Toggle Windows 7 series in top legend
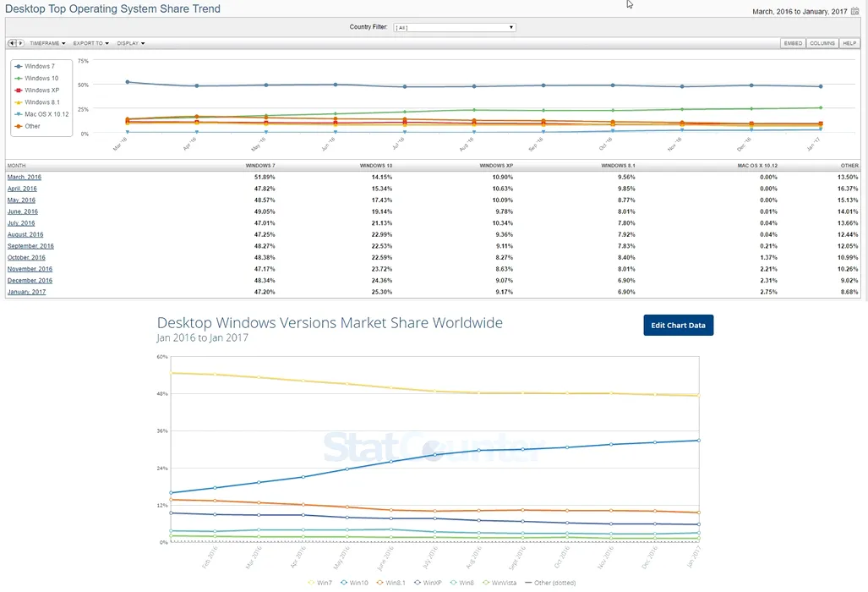The image size is (868, 592). [x=35, y=67]
